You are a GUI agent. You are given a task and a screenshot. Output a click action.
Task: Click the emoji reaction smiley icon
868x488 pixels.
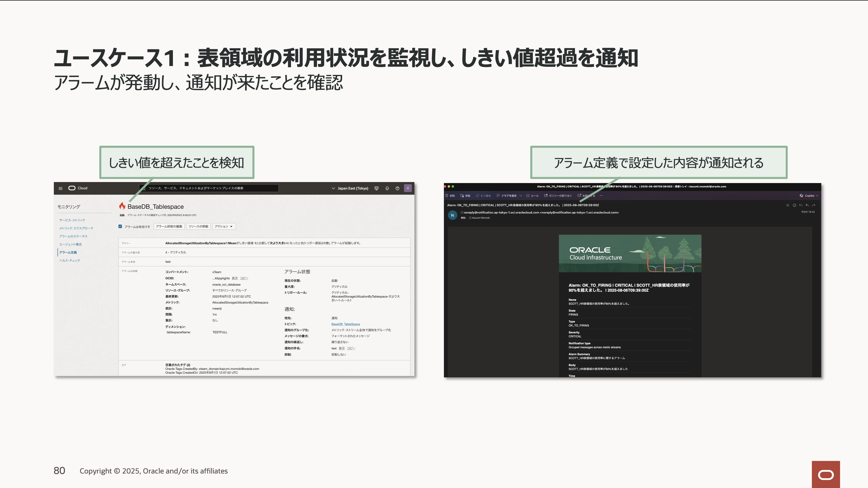coord(794,205)
